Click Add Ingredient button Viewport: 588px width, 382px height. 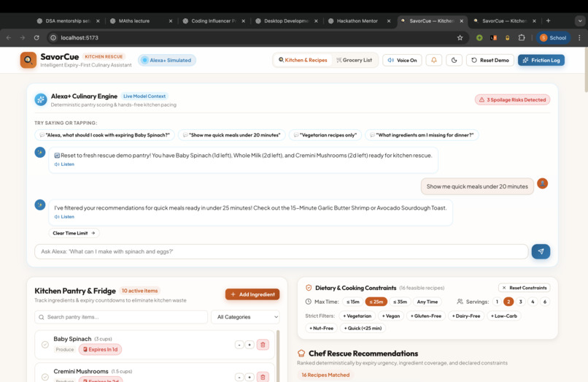tap(252, 294)
